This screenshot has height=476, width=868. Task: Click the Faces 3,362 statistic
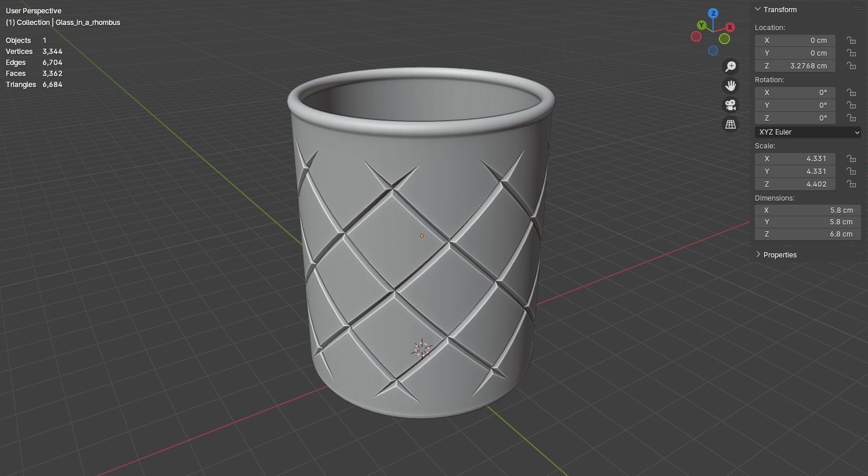click(34, 74)
